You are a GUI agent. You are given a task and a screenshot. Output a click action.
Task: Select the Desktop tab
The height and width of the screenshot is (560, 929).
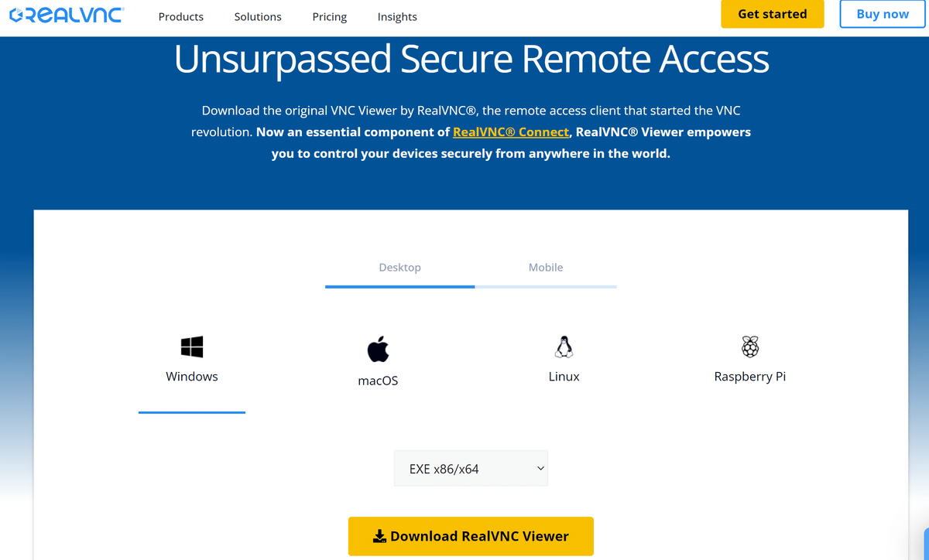(x=399, y=267)
